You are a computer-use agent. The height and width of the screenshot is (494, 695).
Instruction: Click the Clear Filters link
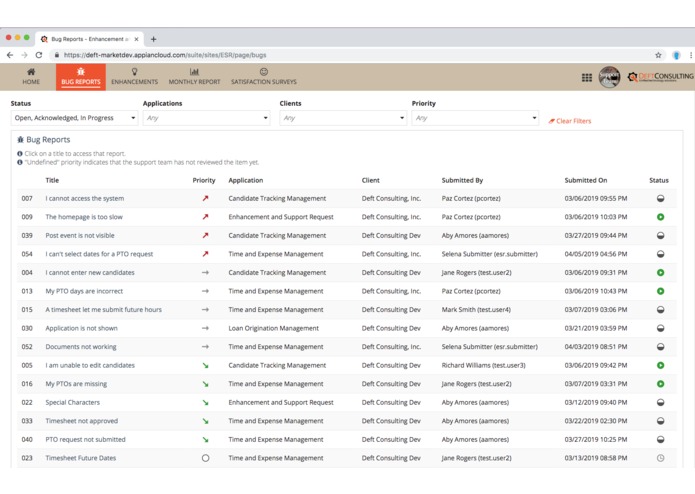point(570,121)
